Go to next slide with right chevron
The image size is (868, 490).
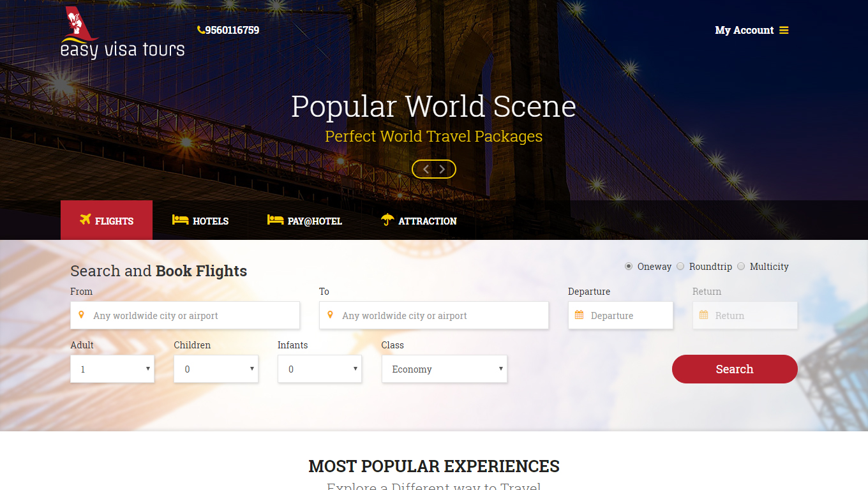point(442,169)
